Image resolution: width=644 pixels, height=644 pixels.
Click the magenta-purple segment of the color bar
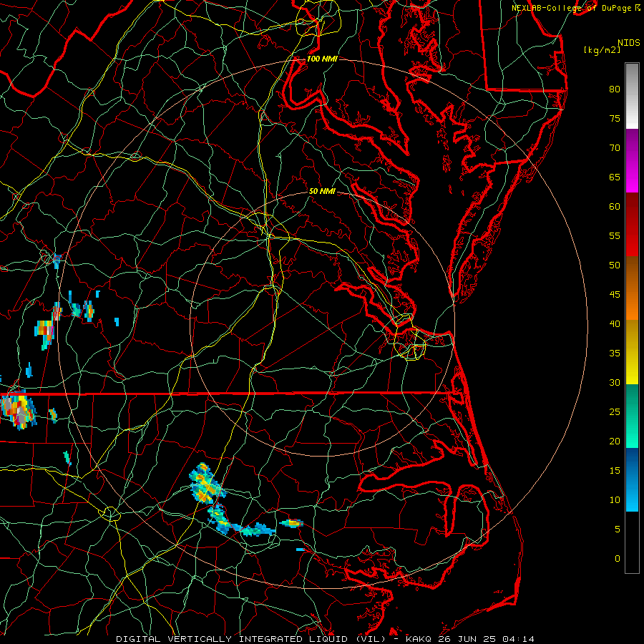click(x=632, y=161)
